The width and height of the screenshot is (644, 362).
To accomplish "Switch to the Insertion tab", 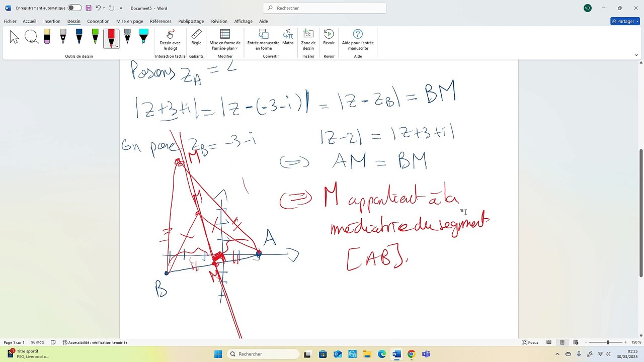I will 52,21.
